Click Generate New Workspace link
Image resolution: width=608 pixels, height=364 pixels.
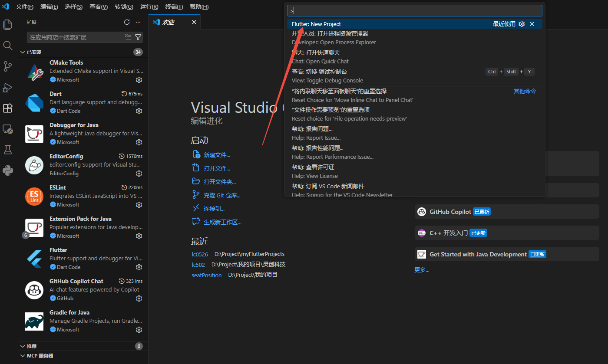point(217,222)
